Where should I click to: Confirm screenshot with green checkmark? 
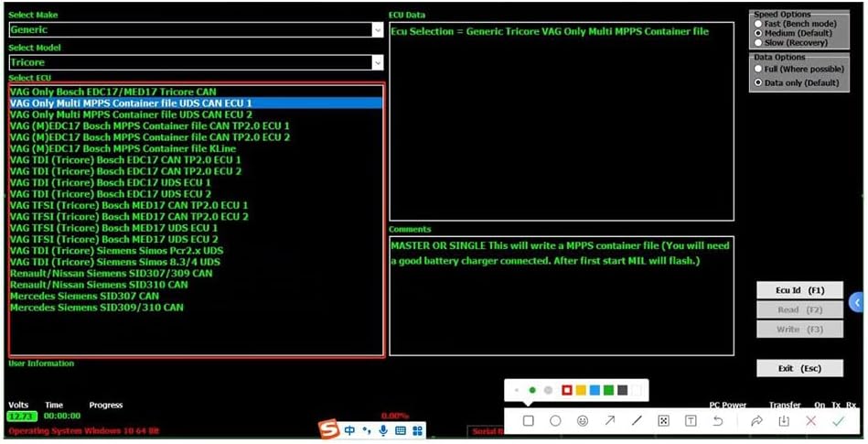839,421
